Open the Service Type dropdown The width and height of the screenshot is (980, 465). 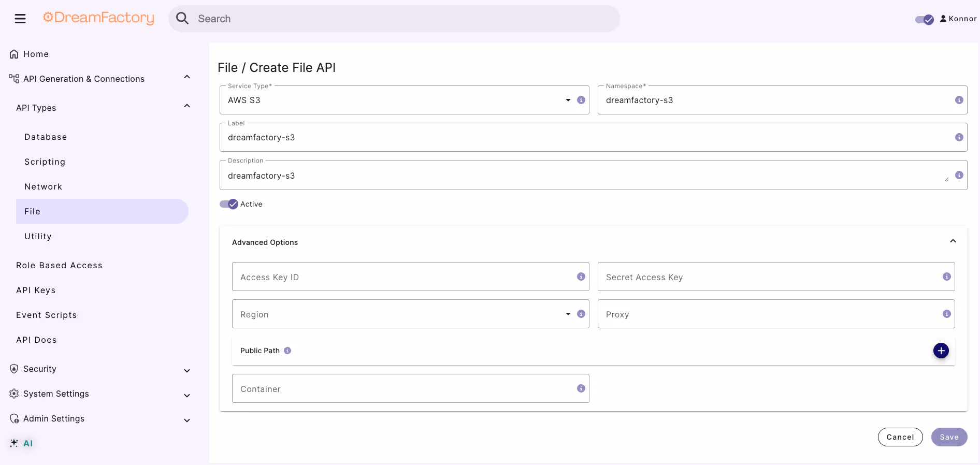pyautogui.click(x=568, y=100)
